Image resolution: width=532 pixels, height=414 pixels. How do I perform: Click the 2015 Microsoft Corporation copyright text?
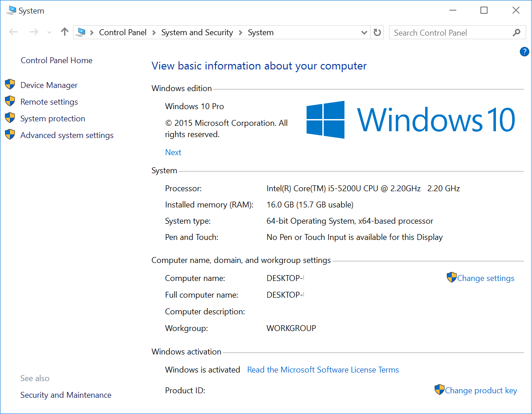[226, 129]
